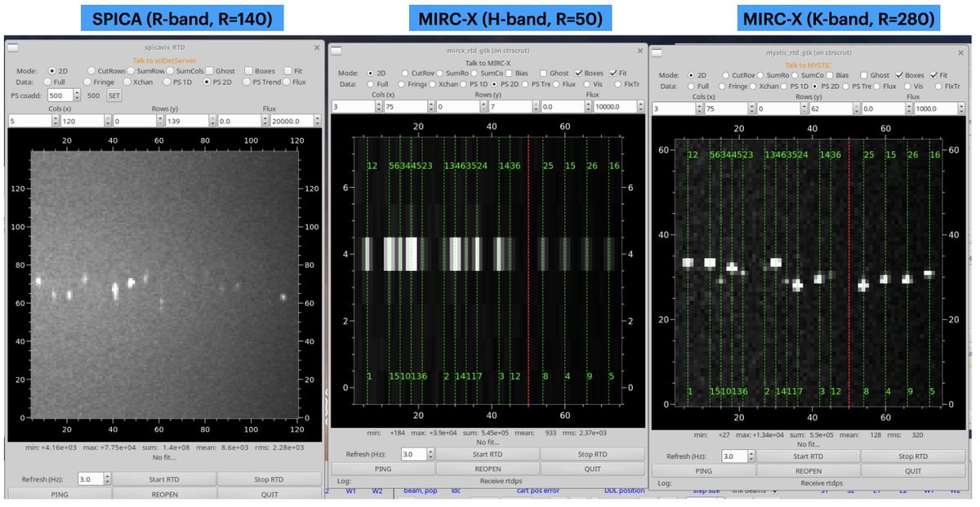Click spinner of 1000.0 Flux field
980x507 pixels.
coord(962,109)
